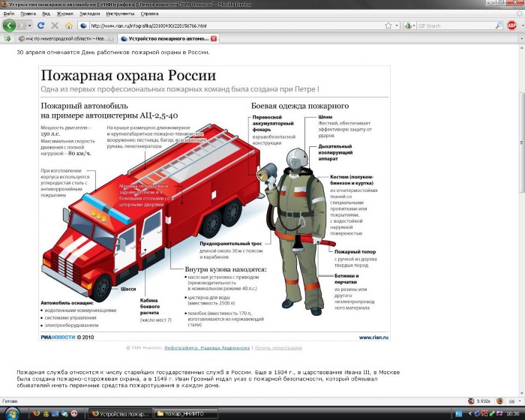Start search with the magnifier icon
Screen dimensions: 525x420
point(499,25)
